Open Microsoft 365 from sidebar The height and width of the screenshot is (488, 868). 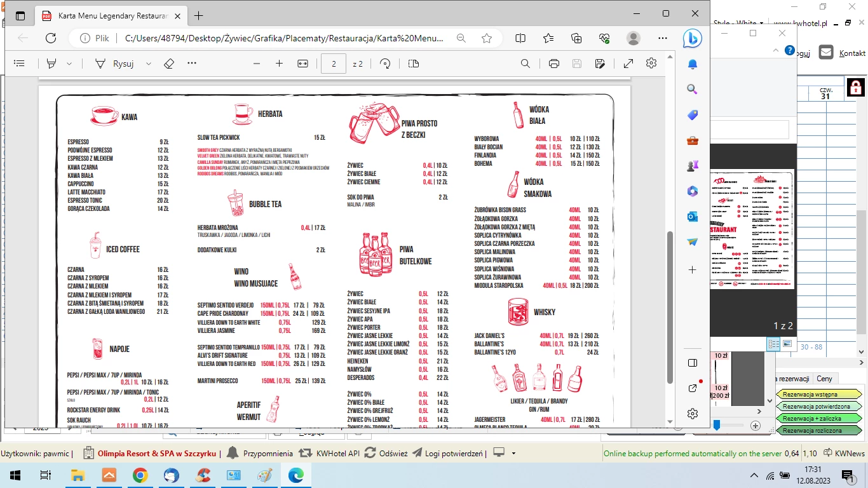click(x=693, y=191)
